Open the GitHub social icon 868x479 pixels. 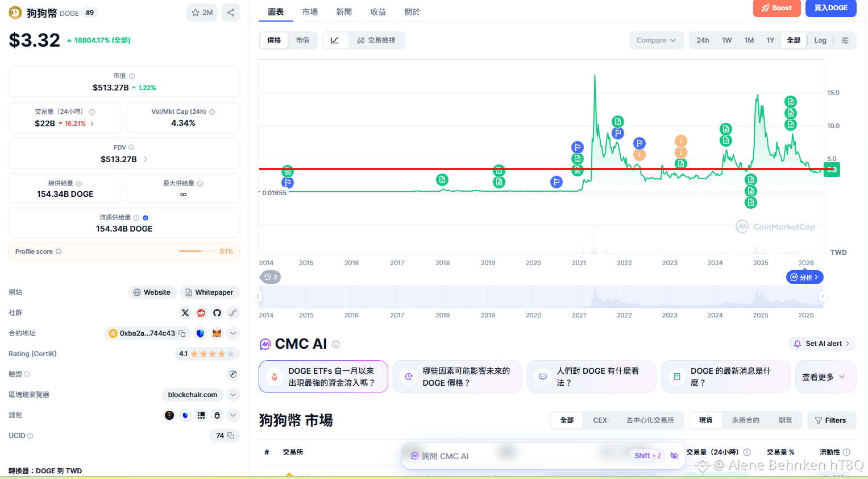(x=217, y=313)
